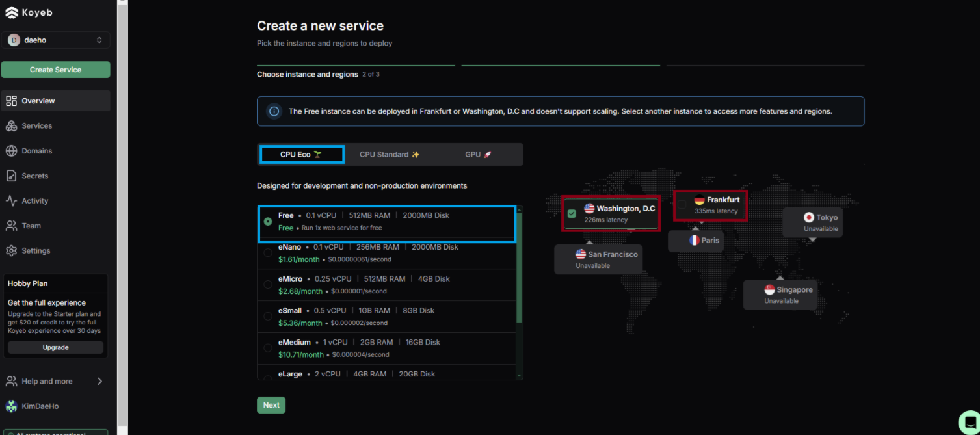Click the French flag next to Paris

point(695,241)
